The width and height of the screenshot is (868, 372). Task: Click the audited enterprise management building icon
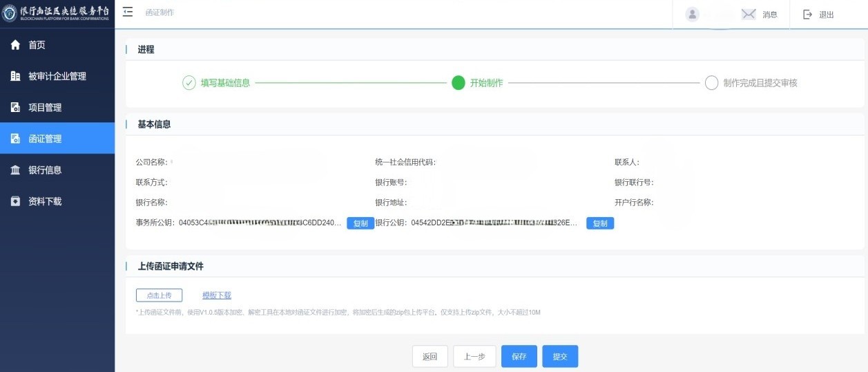(x=15, y=76)
